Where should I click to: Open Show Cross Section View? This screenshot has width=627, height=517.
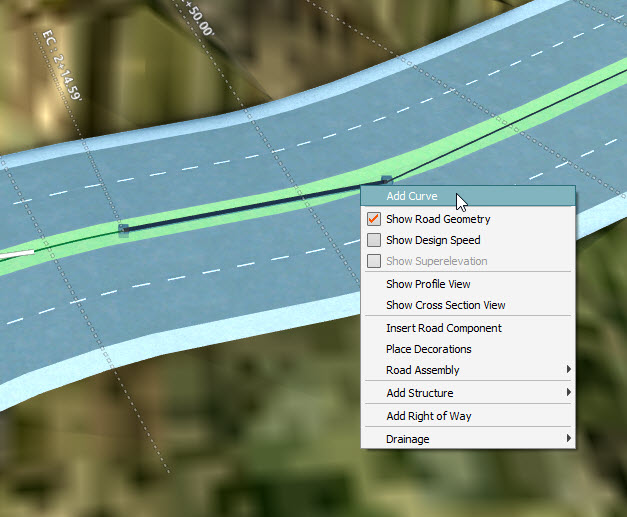pos(468,305)
